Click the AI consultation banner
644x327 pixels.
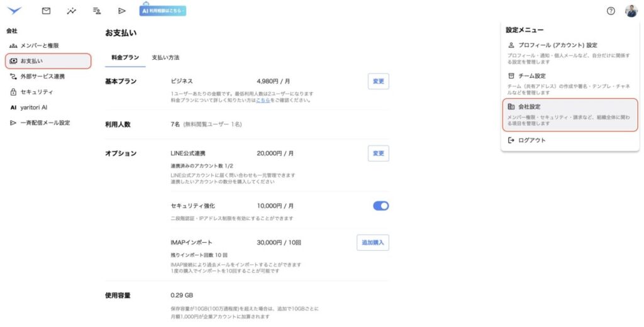pyautogui.click(x=163, y=11)
